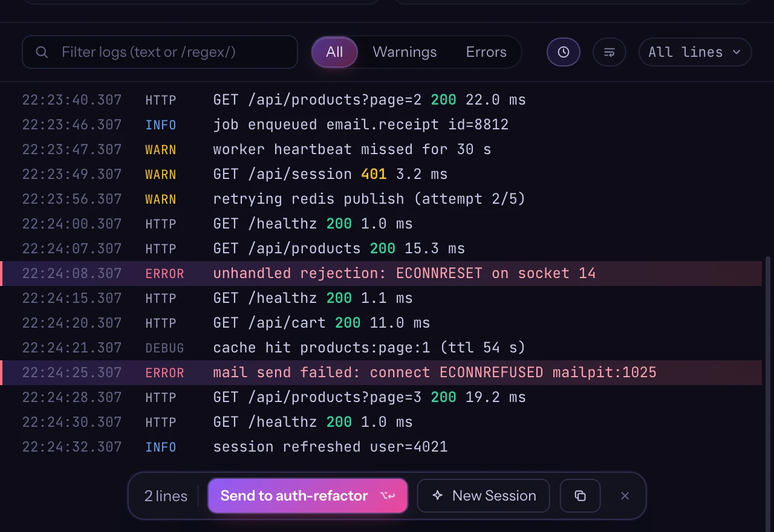774x532 pixels.
Task: Click the search magnifier icon
Action: pos(42,52)
